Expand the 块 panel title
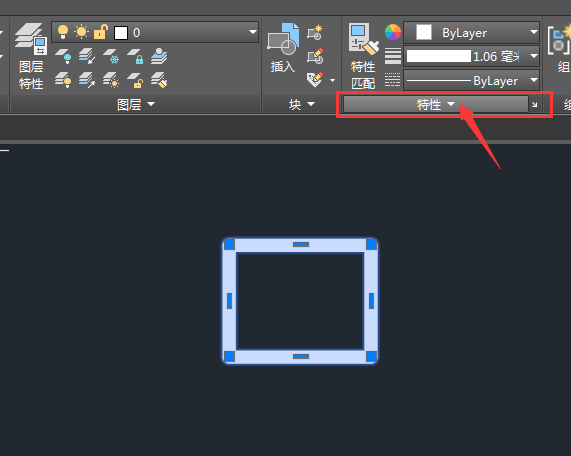The height and width of the screenshot is (456, 571). (x=302, y=105)
